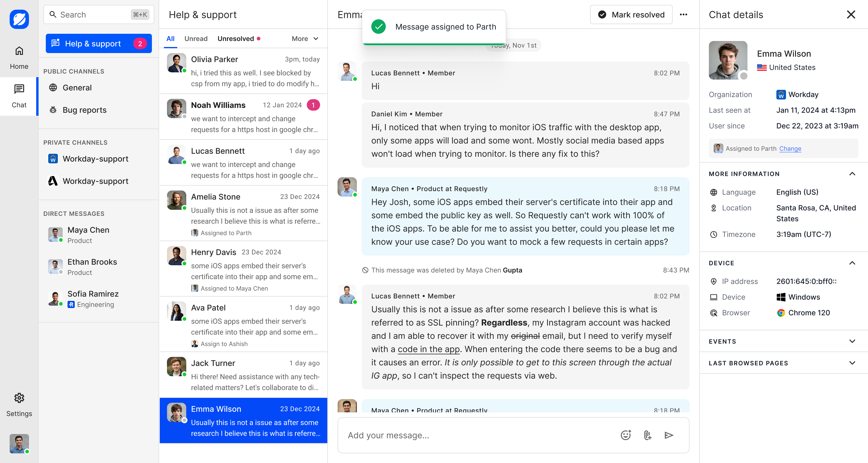Click the Language globe icon
This screenshot has width=868, height=463.
click(x=714, y=192)
